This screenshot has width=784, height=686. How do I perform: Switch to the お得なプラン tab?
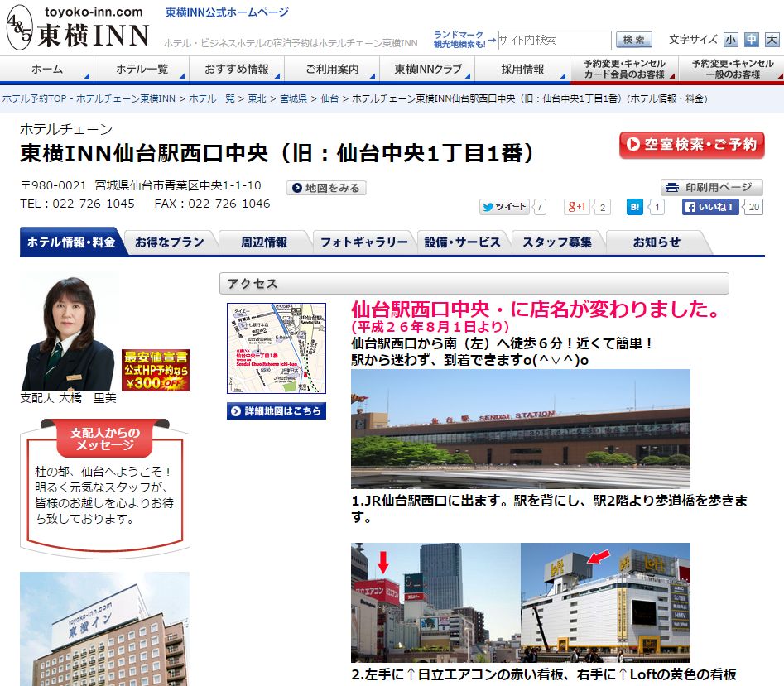pyautogui.click(x=170, y=242)
